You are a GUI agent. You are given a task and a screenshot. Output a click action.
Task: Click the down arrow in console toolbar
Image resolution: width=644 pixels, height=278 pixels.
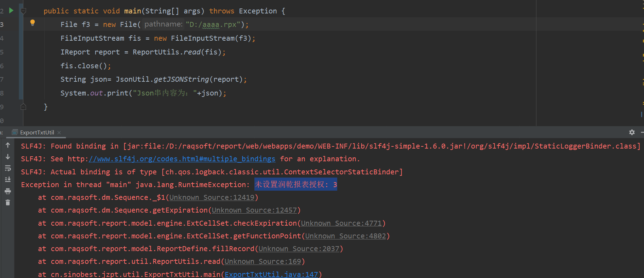coord(8,157)
